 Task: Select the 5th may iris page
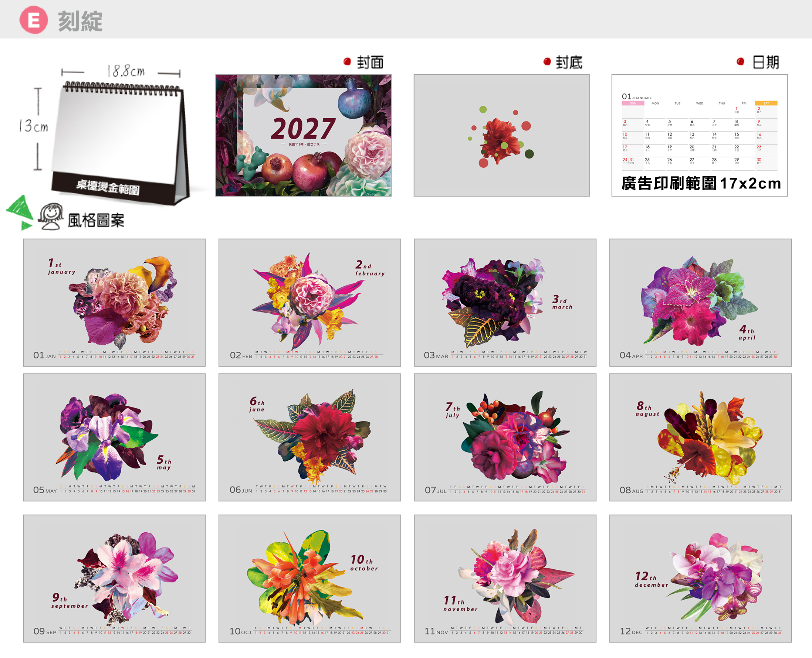pyautogui.click(x=114, y=437)
